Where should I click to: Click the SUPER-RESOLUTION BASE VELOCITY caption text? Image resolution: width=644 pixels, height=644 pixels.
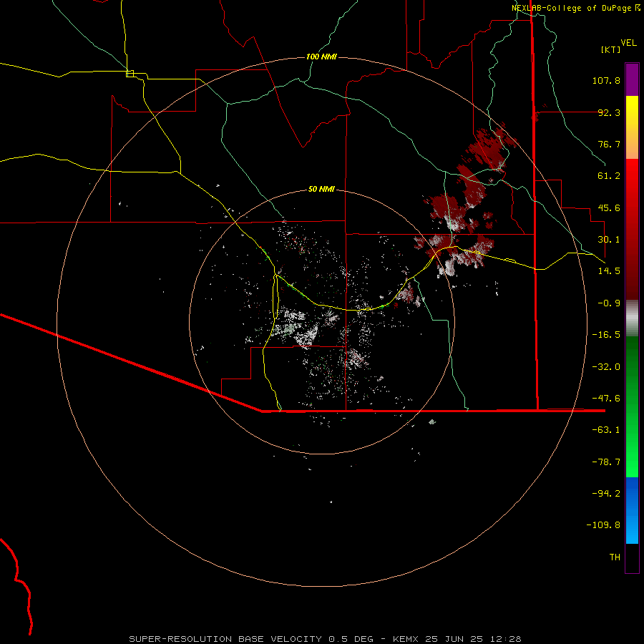[225, 639]
